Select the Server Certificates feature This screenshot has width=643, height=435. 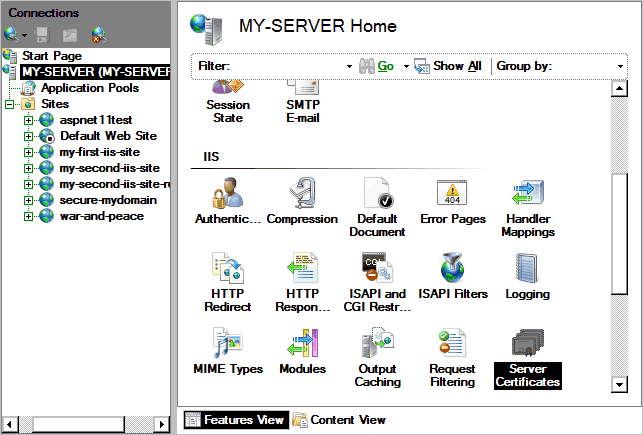pos(528,357)
